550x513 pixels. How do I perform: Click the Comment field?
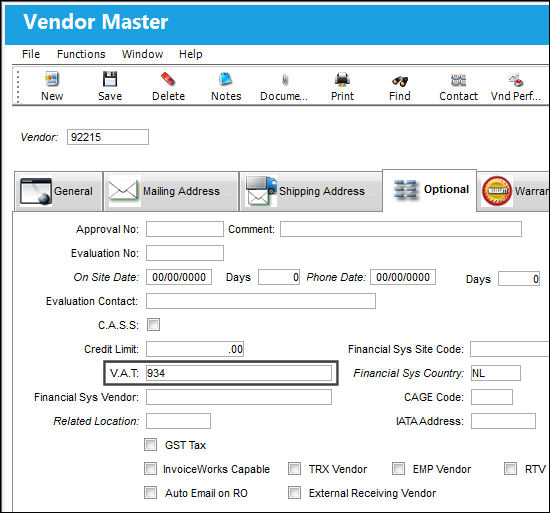click(401, 229)
